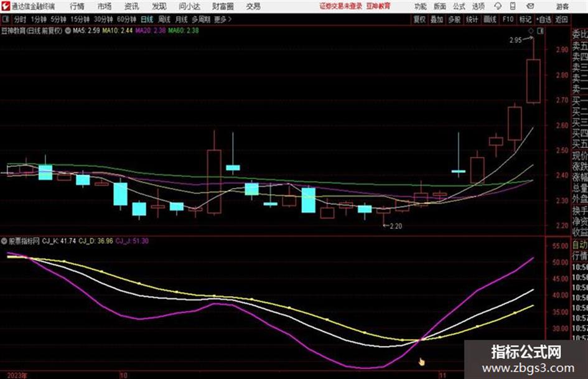Image resolution: width=588 pixels, height=379 pixels.
Task: Switch to 5分钟 period tab
Action: pos(58,19)
